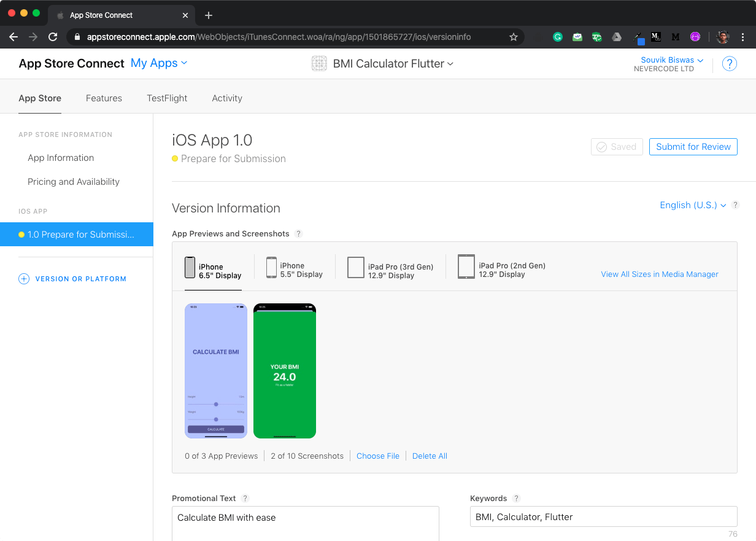
Task: Click the Saved button
Action: point(617,147)
